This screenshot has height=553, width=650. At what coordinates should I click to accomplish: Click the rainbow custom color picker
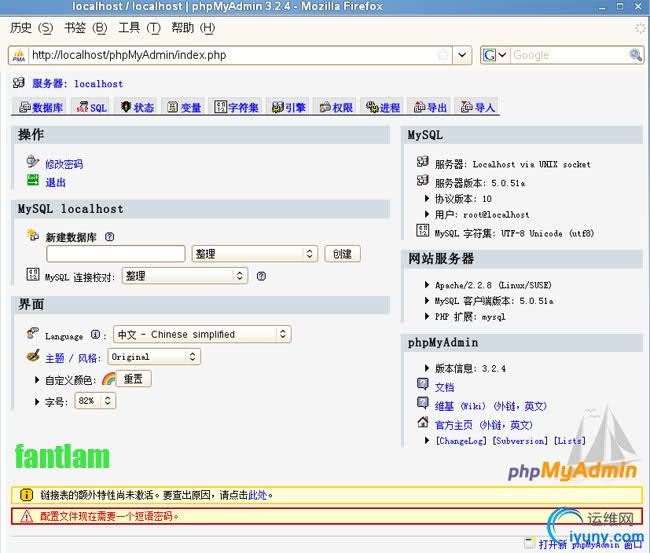pos(109,379)
